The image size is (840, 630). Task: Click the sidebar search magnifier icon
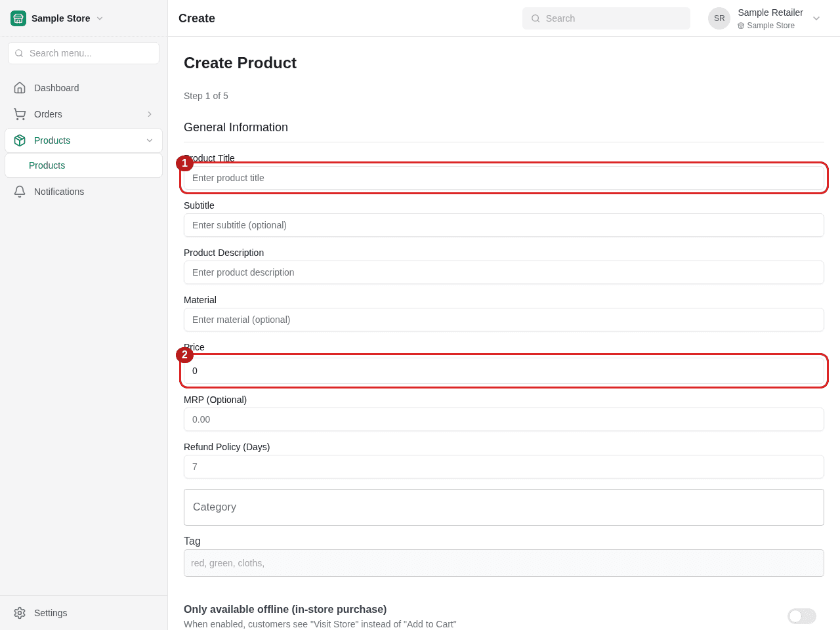pyautogui.click(x=19, y=53)
